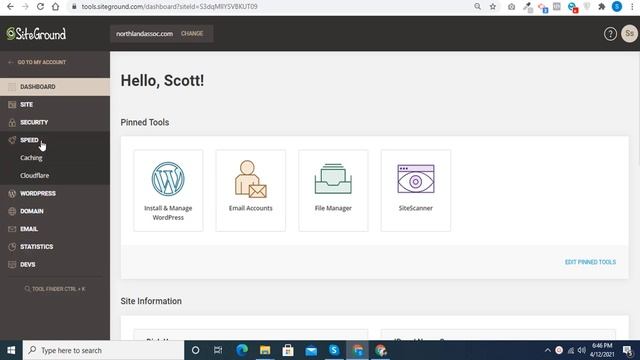Viewport: 640px width, 360px height.
Task: Open the help question mark icon
Action: click(610, 34)
